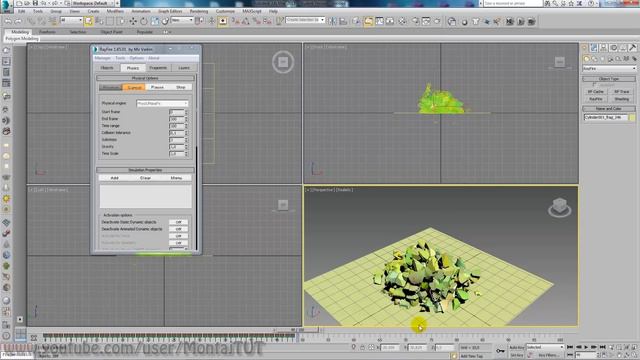Click the Align tool icon

(343, 21)
